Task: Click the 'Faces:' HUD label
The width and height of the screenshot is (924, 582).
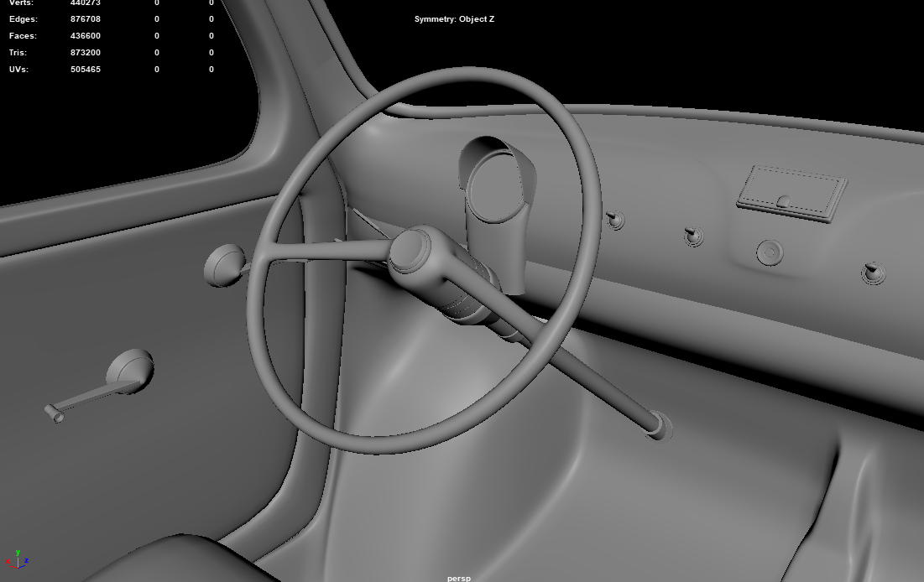Action: click(x=23, y=36)
